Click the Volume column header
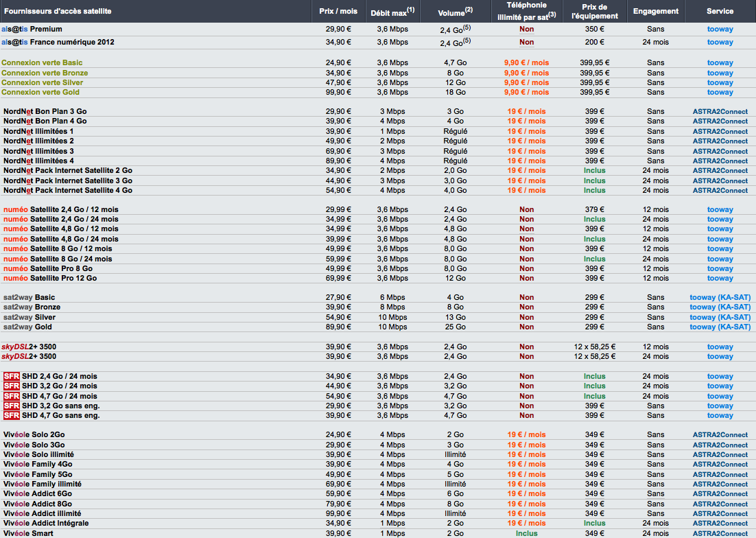756x538 pixels. pyautogui.click(x=456, y=12)
